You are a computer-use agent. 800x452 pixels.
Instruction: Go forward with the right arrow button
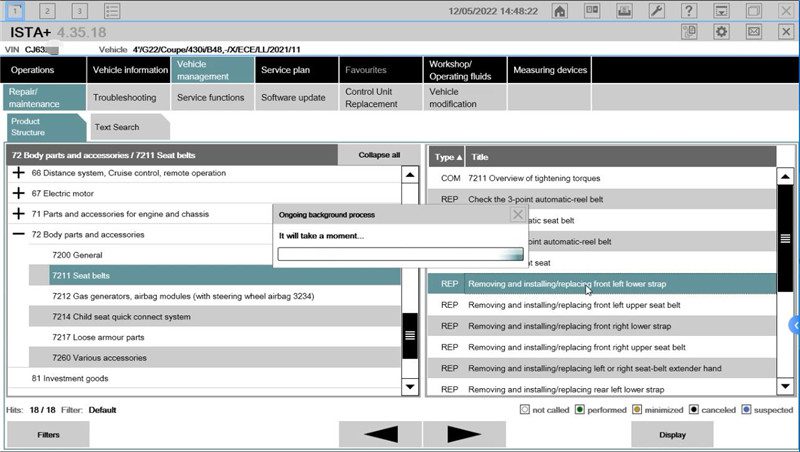(x=464, y=435)
